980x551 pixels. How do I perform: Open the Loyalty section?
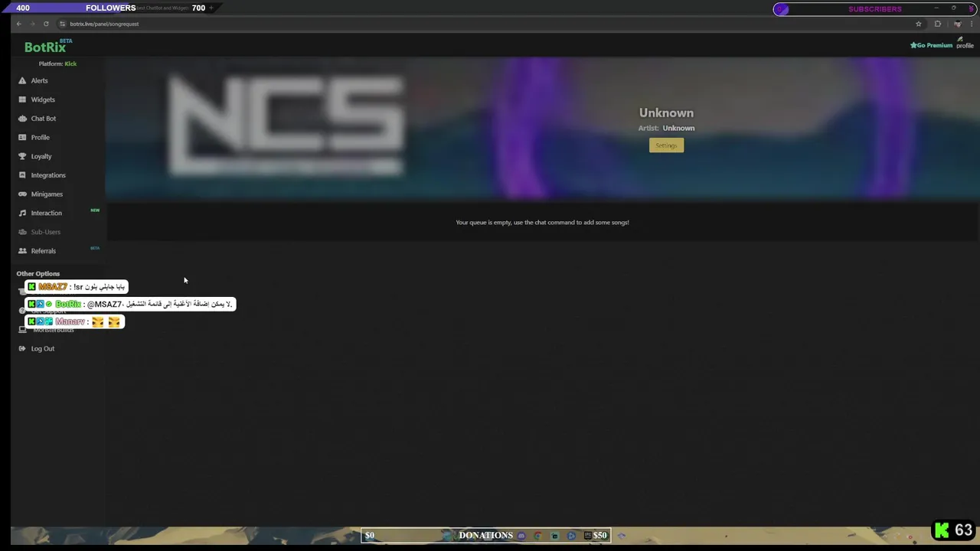point(41,156)
